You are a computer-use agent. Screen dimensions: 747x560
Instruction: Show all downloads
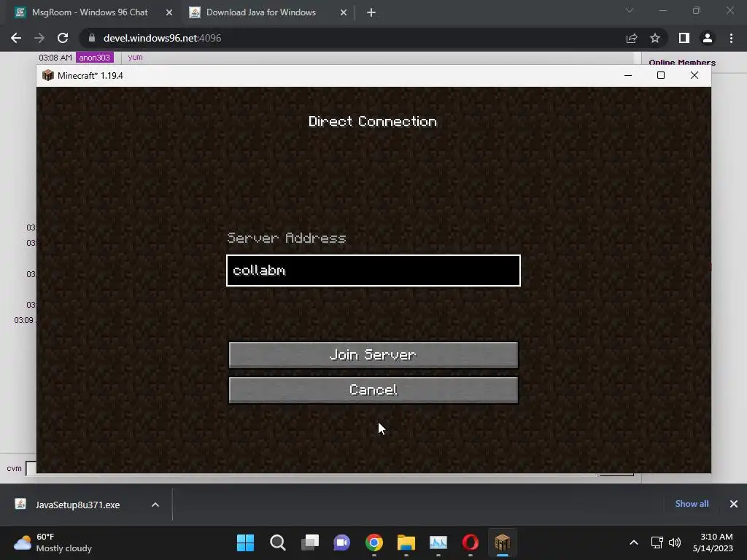click(692, 504)
